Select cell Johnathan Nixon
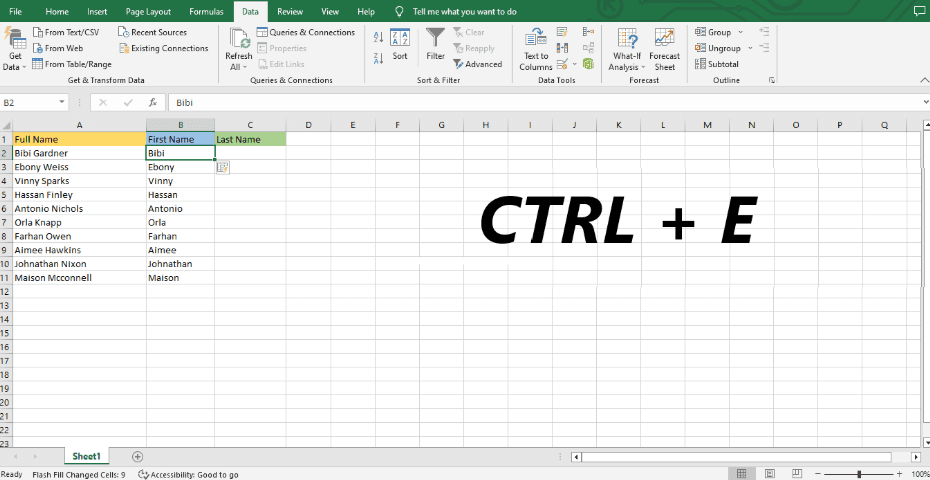The height and width of the screenshot is (480, 930). pos(79,263)
